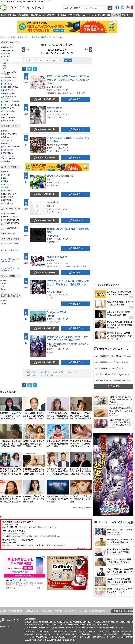Open 劇場映画 ranking in sidebar

[6, 161]
